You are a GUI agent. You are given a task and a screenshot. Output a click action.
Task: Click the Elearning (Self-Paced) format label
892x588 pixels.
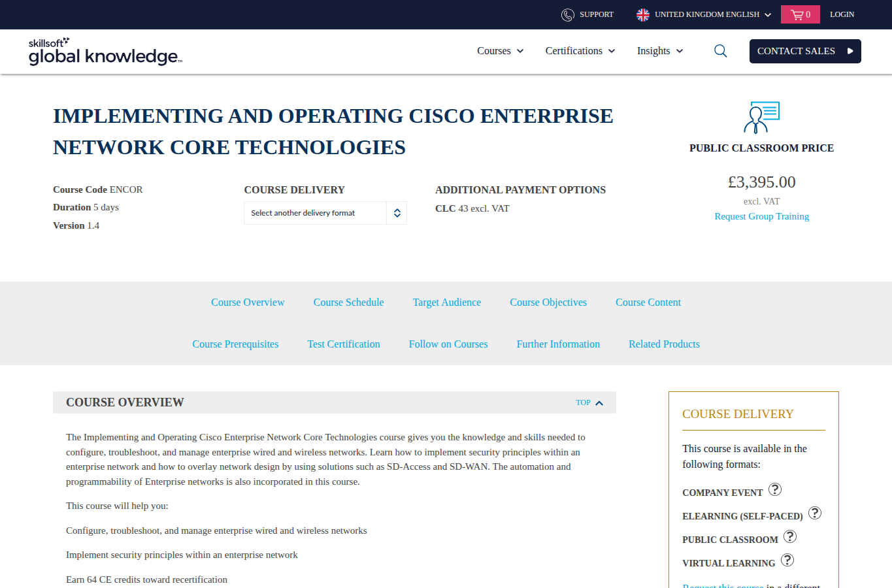pos(742,516)
